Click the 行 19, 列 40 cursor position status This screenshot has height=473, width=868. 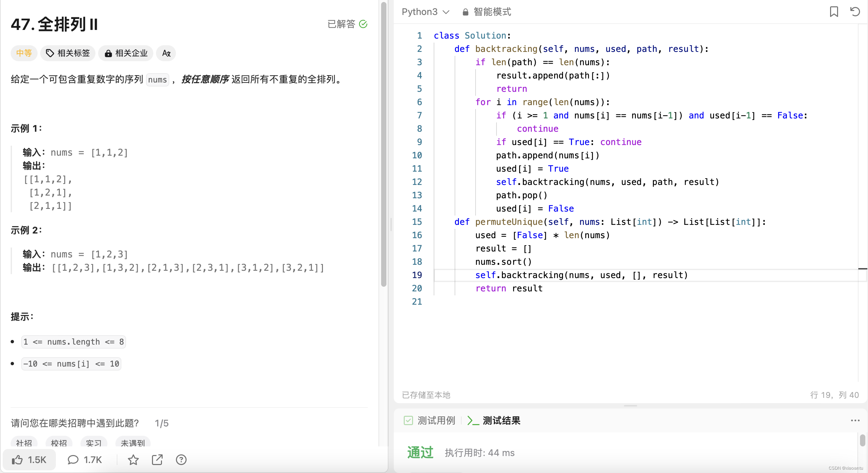click(834, 395)
